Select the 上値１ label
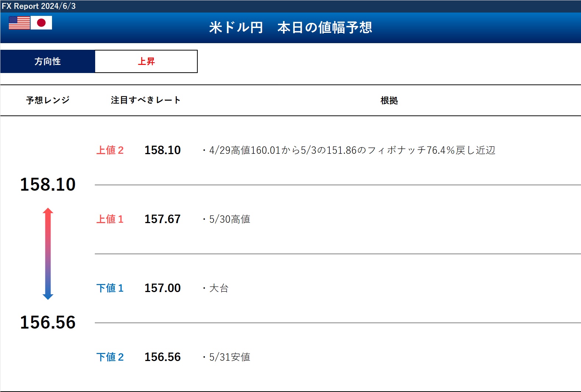This screenshot has width=581, height=392. (x=110, y=219)
